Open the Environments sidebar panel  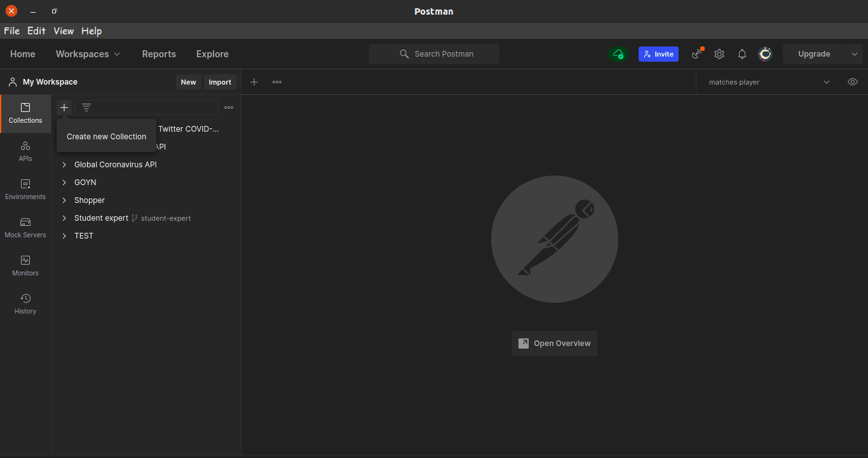pos(25,190)
